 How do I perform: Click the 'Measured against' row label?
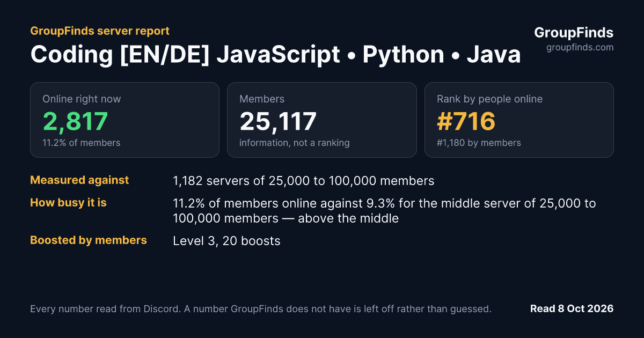pyautogui.click(x=79, y=180)
